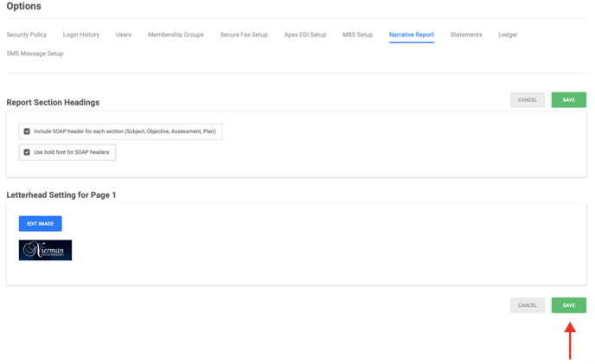595x364 pixels.
Task: Click Save next to Report Section Headings
Action: click(x=569, y=99)
